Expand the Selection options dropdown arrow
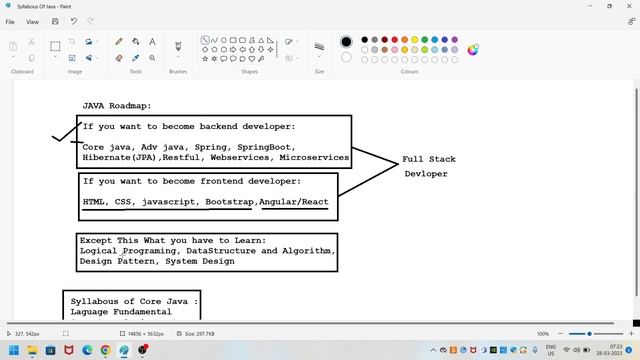 coord(55,57)
